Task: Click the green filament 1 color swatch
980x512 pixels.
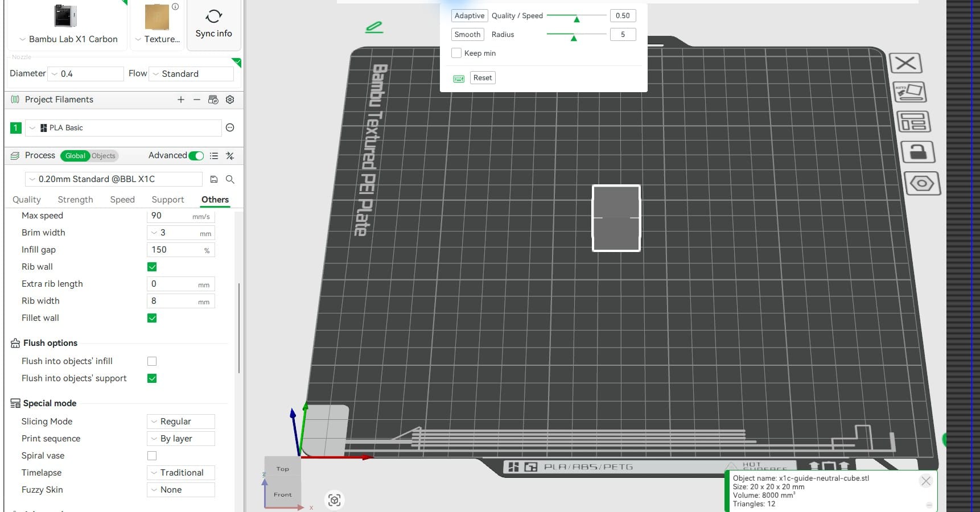Action: (16, 128)
